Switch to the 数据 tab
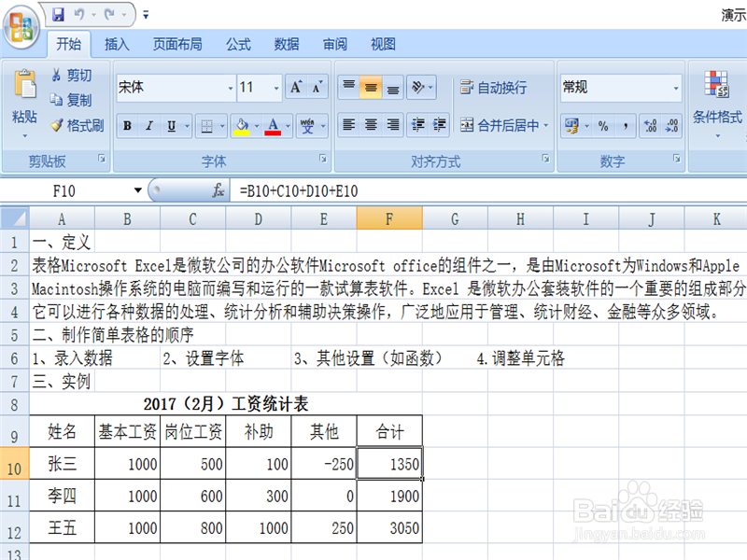This screenshot has height=560, width=747. tap(287, 44)
